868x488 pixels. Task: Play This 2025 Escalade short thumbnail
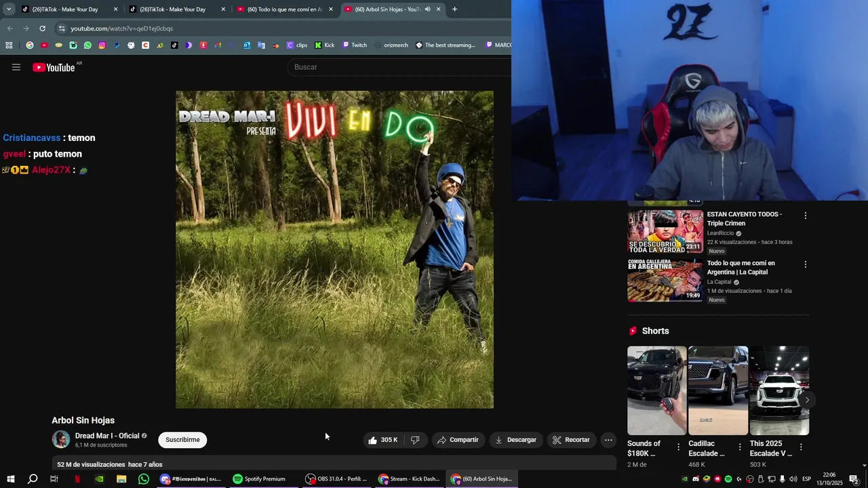779,390
